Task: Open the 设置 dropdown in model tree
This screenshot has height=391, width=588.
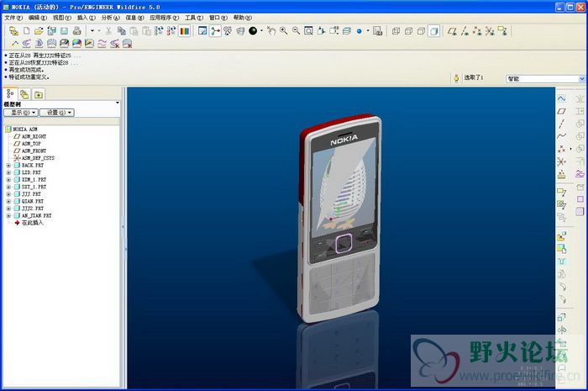Action: tap(56, 113)
